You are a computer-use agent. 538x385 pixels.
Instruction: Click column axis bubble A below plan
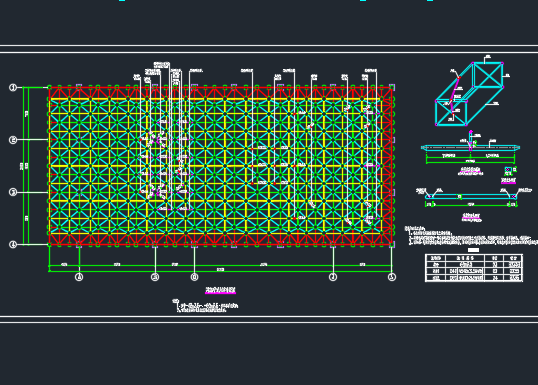(x=79, y=277)
